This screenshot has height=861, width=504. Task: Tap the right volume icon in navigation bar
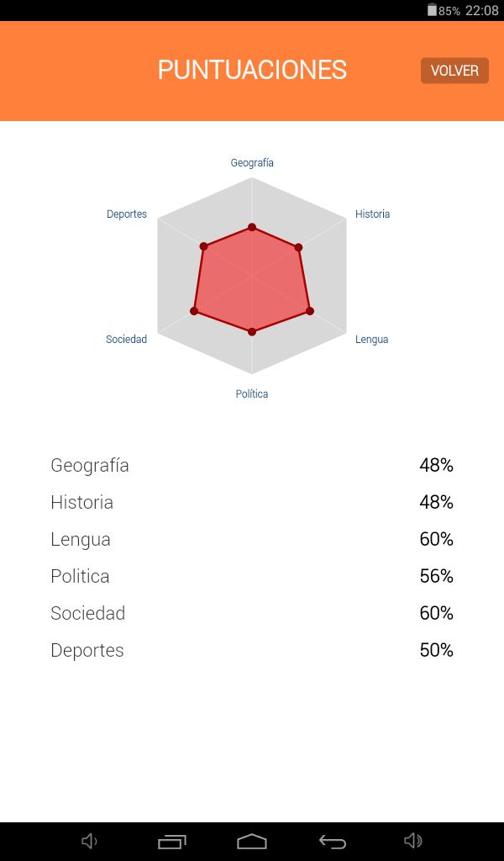coord(412,840)
